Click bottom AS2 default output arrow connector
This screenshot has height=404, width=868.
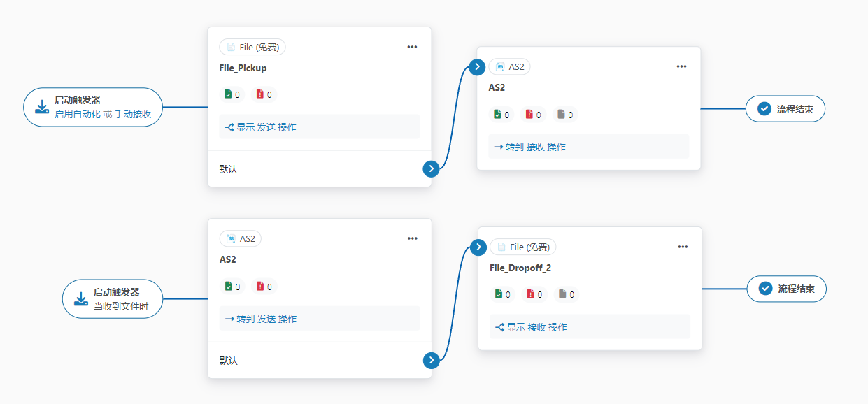coord(432,361)
